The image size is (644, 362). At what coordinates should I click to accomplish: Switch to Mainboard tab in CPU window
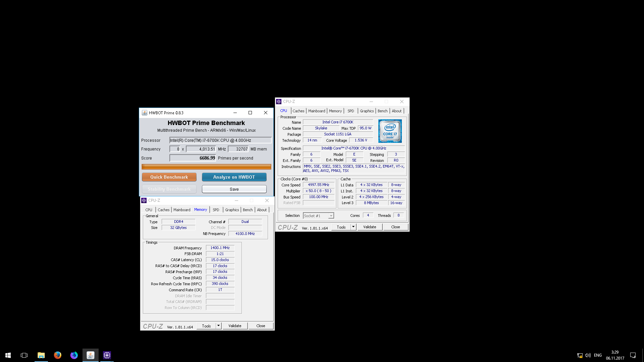tap(317, 111)
